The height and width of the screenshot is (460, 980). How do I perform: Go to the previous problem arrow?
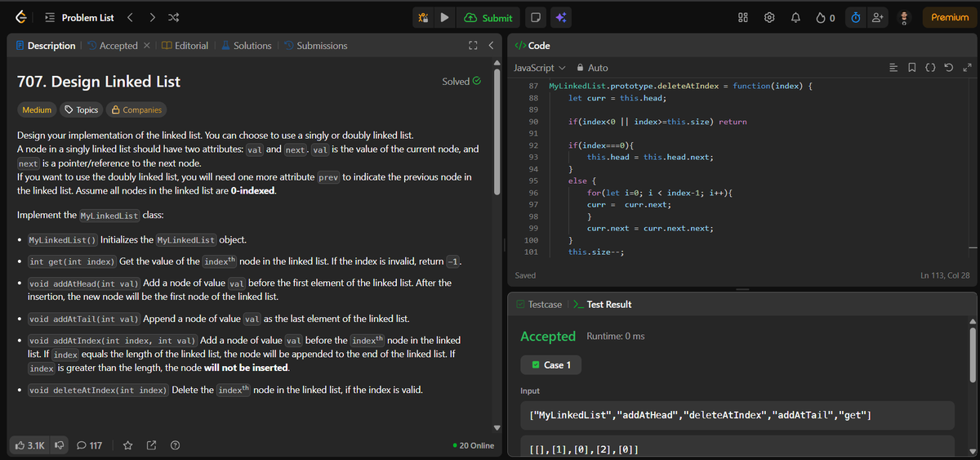coord(130,17)
